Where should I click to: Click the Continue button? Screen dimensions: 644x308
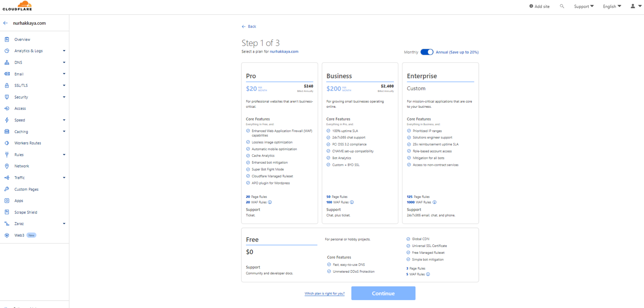[x=383, y=293]
